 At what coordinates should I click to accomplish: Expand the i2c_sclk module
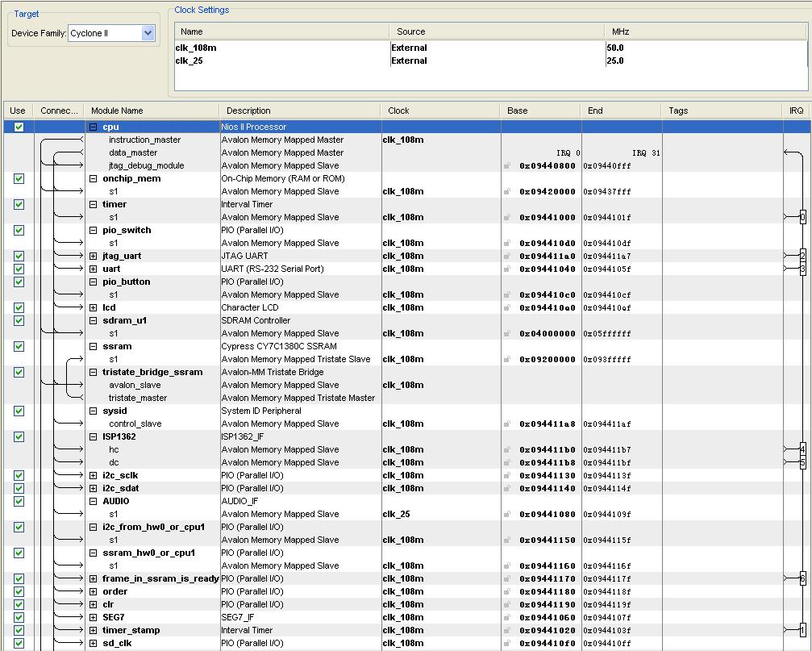coord(94,475)
